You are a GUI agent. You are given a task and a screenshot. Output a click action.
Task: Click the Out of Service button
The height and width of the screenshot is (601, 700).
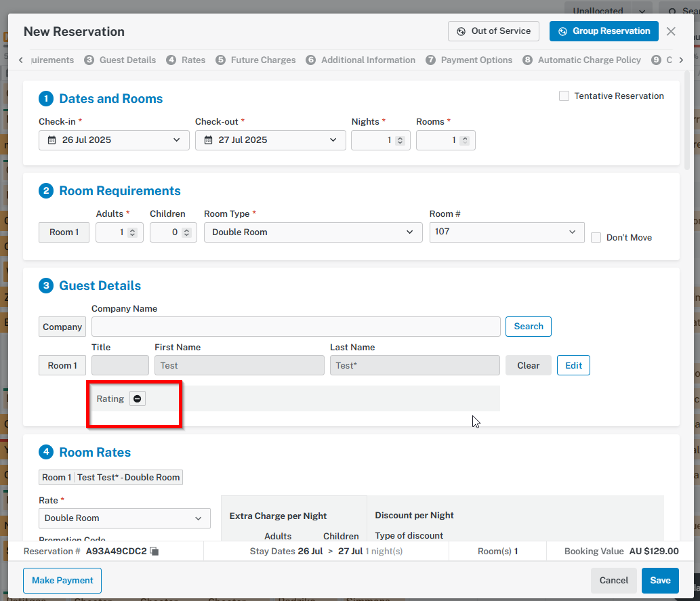click(x=493, y=31)
